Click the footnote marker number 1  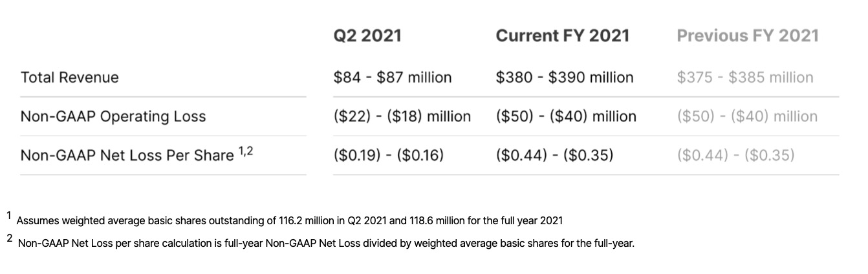(9, 215)
